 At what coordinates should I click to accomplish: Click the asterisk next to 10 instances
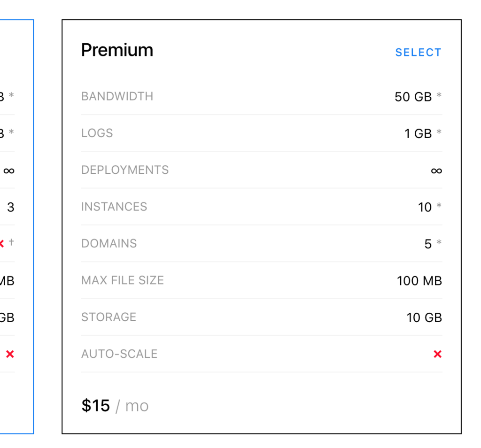439,205
